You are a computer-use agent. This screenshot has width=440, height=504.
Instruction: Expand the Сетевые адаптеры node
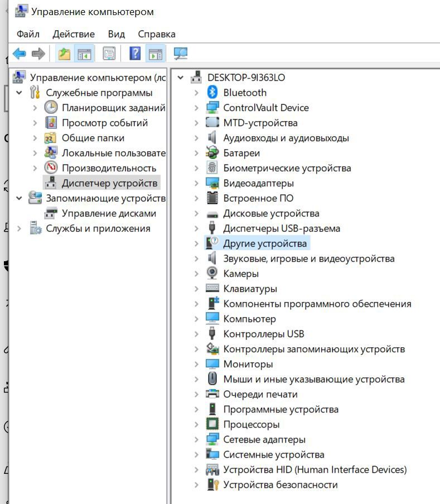click(x=196, y=439)
